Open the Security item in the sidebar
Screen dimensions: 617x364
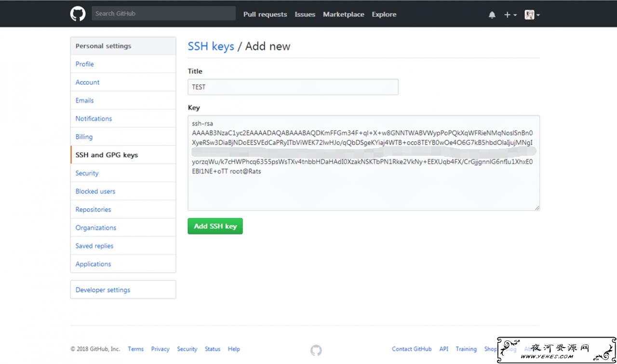123,173
